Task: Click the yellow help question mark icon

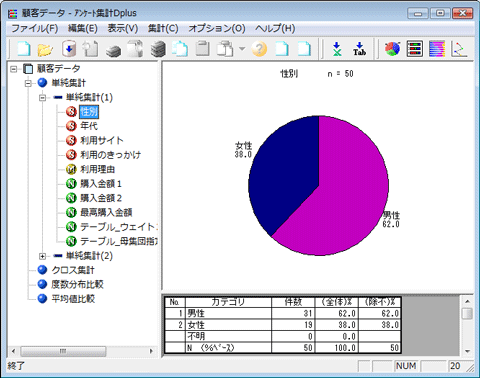Action: pos(259,49)
